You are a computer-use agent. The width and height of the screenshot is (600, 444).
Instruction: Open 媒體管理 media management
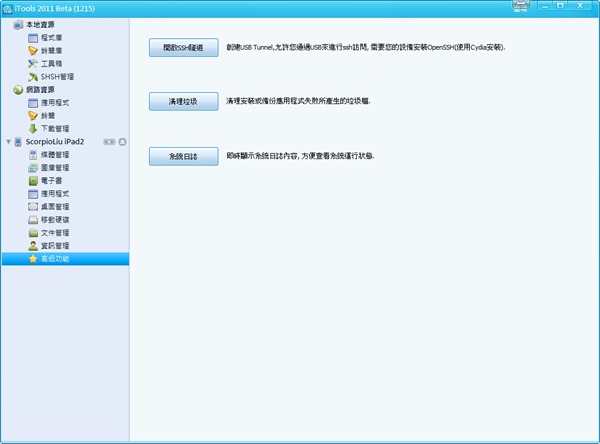pyautogui.click(x=49, y=155)
